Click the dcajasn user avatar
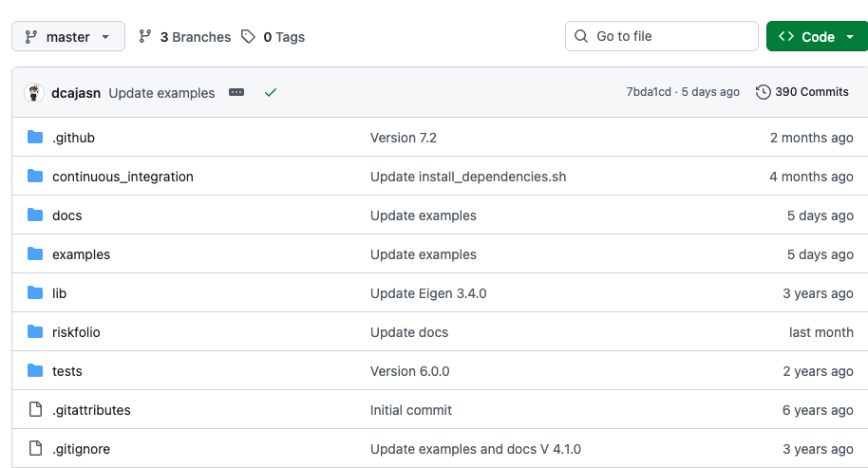 point(34,92)
